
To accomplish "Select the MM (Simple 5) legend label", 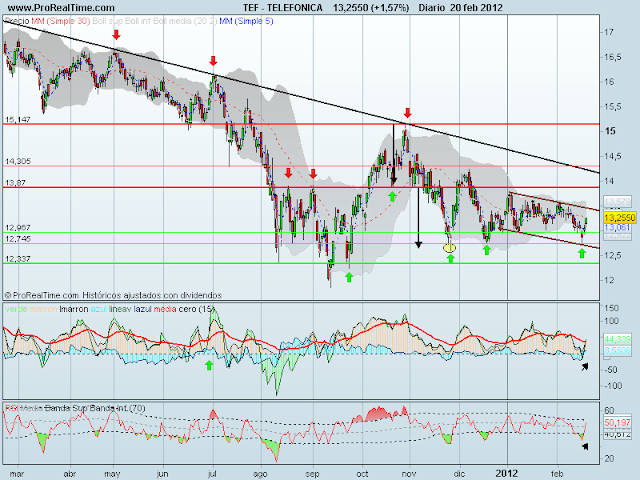I will 246,21.
